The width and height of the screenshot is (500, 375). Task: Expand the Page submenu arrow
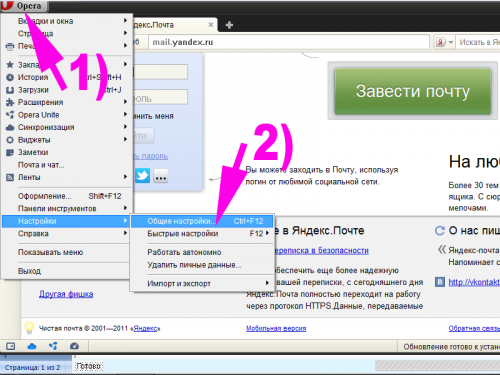tap(125, 33)
